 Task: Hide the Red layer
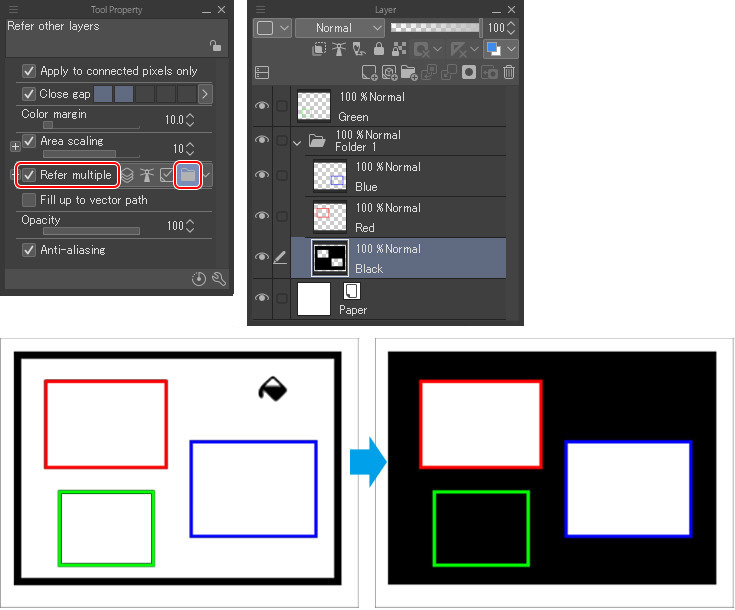[262, 216]
